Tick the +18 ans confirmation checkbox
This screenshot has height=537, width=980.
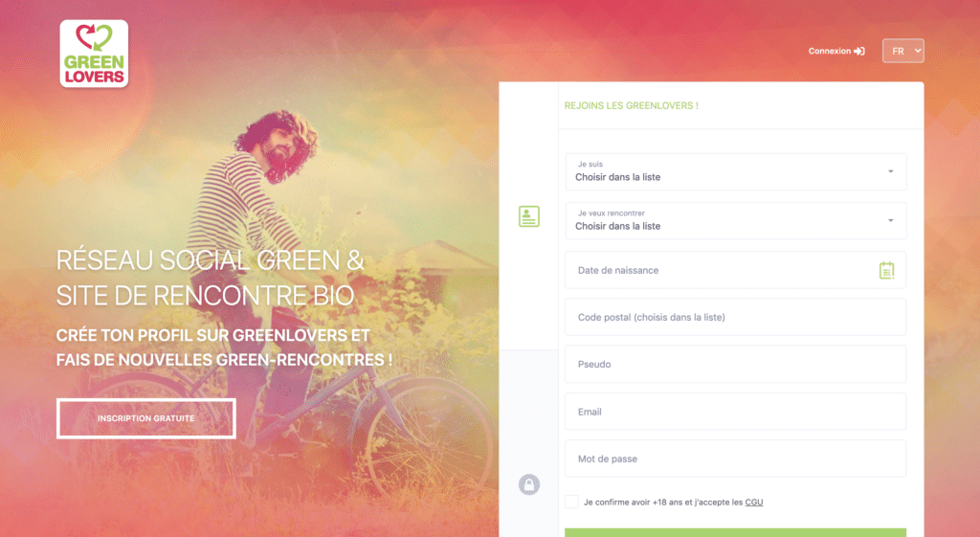[571, 502]
